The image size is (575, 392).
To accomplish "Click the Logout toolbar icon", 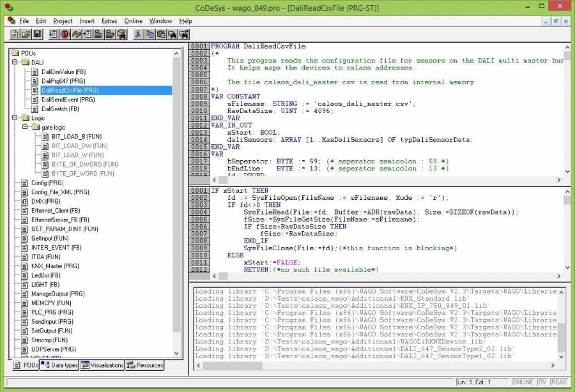I will click(110, 34).
